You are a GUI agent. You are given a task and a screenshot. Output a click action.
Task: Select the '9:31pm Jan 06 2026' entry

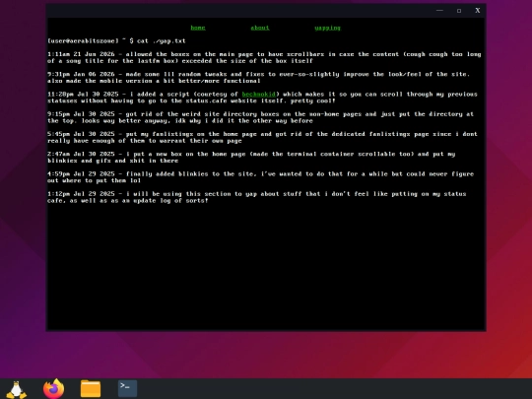pos(259,78)
